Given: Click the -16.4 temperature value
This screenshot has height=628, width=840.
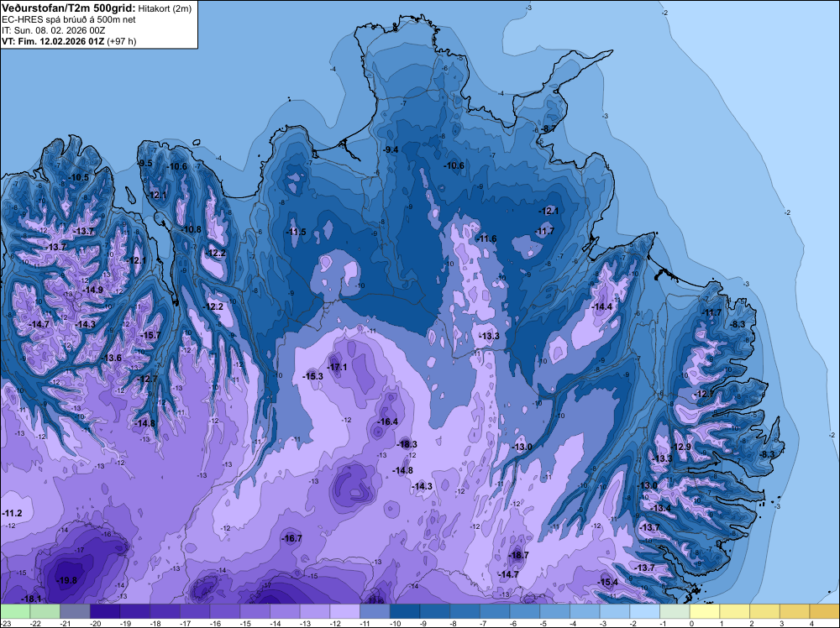Looking at the screenshot, I should tap(388, 421).
